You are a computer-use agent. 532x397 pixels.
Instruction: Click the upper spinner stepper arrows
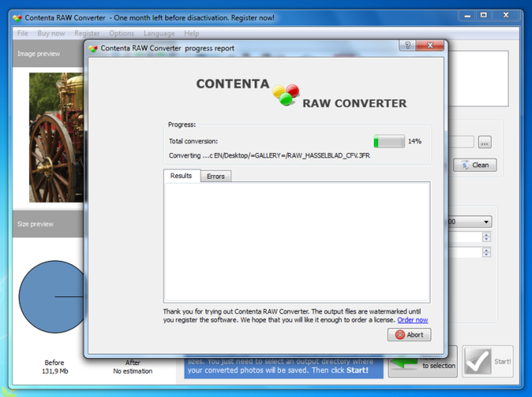point(486,237)
